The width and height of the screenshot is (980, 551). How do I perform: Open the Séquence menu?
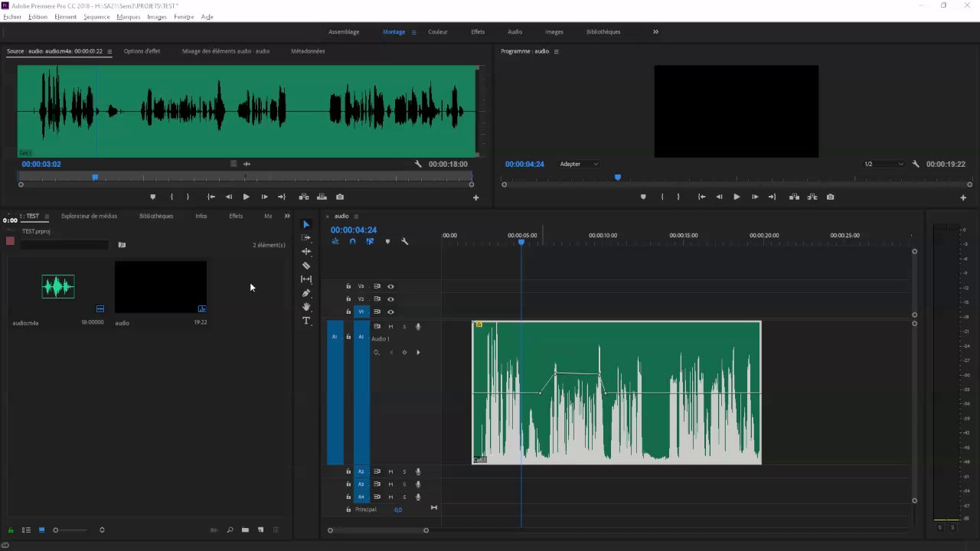pos(96,17)
